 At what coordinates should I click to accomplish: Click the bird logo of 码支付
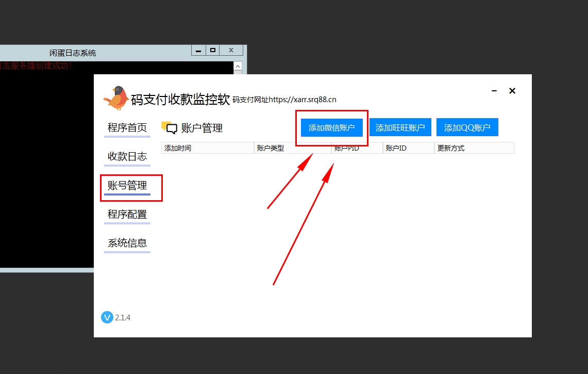click(x=116, y=98)
